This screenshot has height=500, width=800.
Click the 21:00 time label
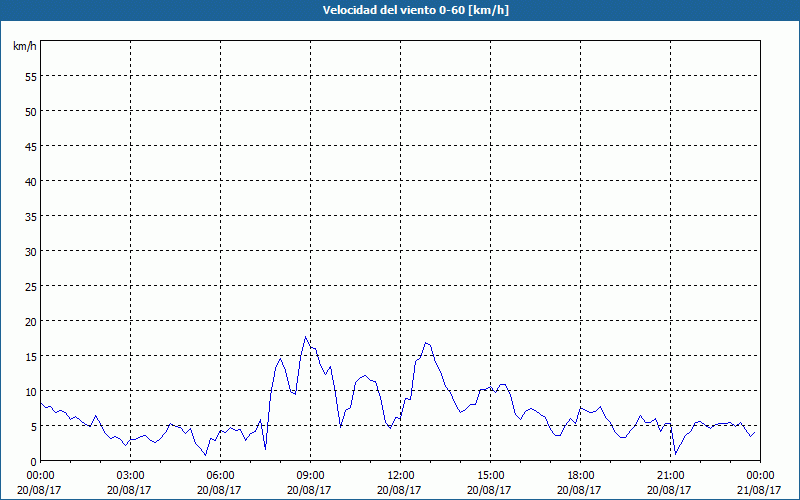pos(670,476)
